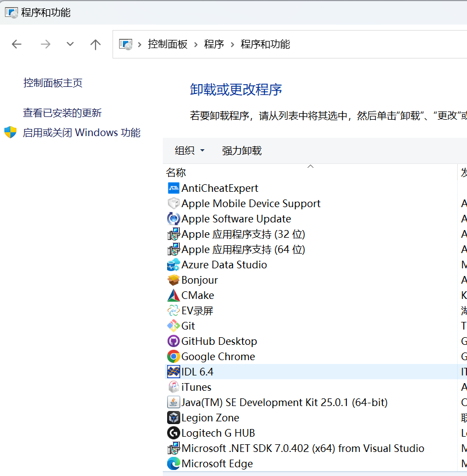This screenshot has width=467, height=476.
Task: Open the recent locations dropdown arrow
Action: click(x=70, y=44)
